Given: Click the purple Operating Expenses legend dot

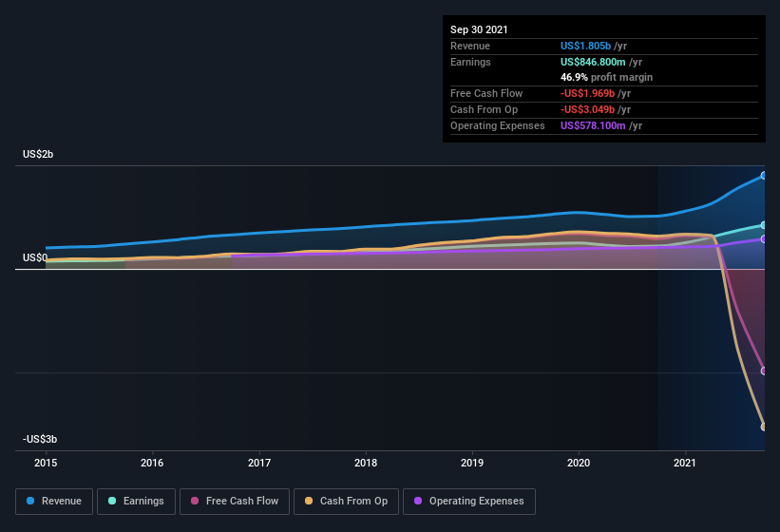Looking at the screenshot, I should tap(418, 501).
